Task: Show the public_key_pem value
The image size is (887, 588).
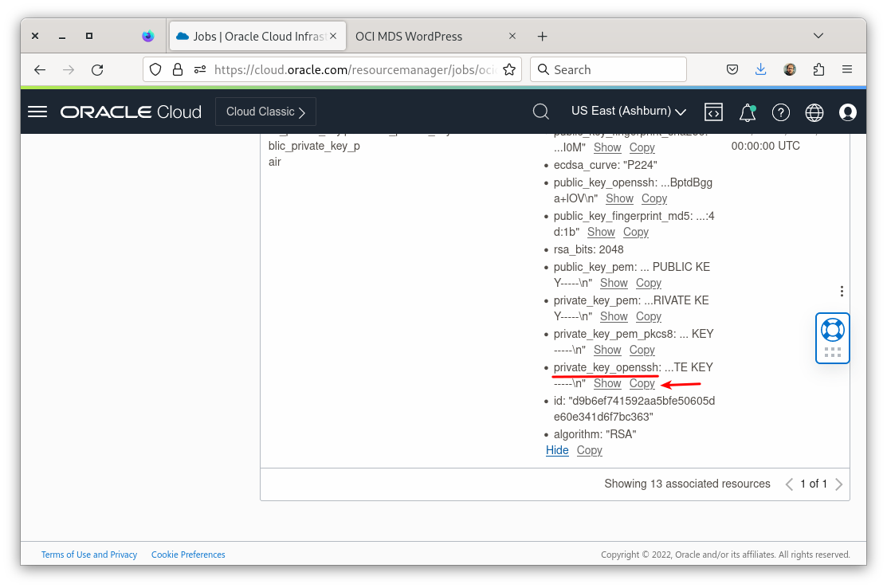Action: click(614, 283)
